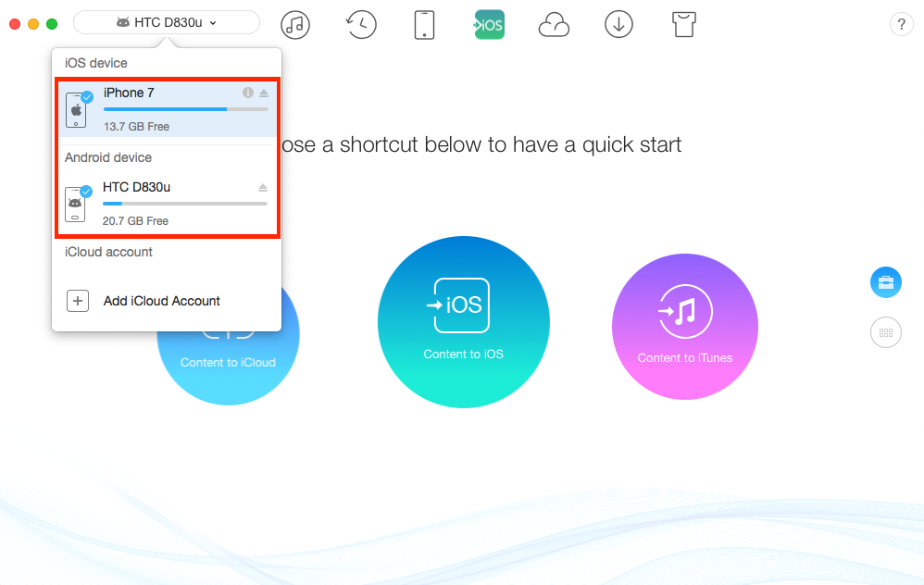Click the "13.7 GB Free" text
924x585 pixels.
136,127
